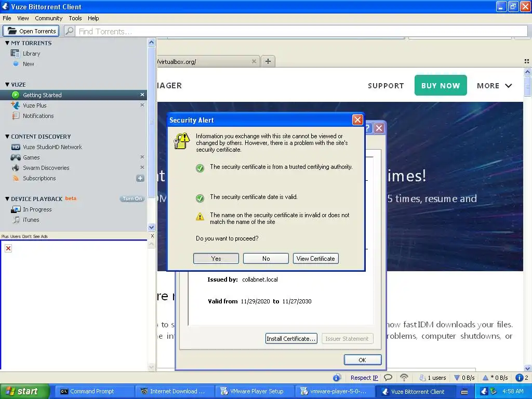Screen dimensions: 532x399
Task: Collapse the MY TORRENTS section
Action: (x=7, y=43)
